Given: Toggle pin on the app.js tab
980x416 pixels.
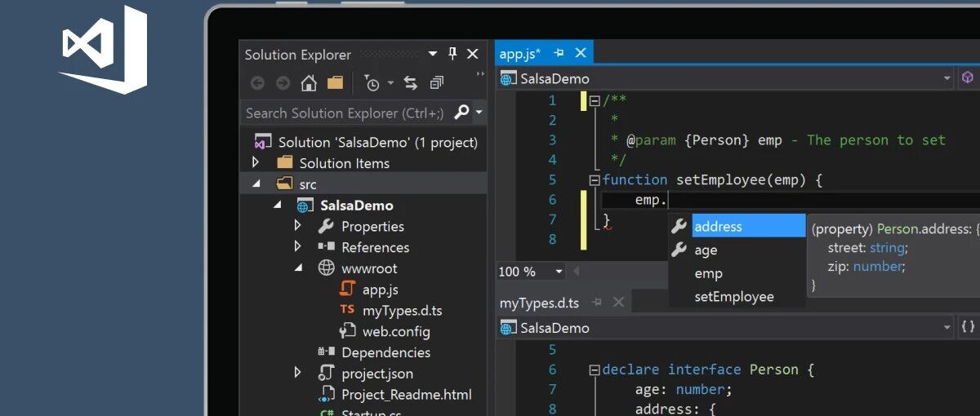Looking at the screenshot, I should (x=559, y=53).
